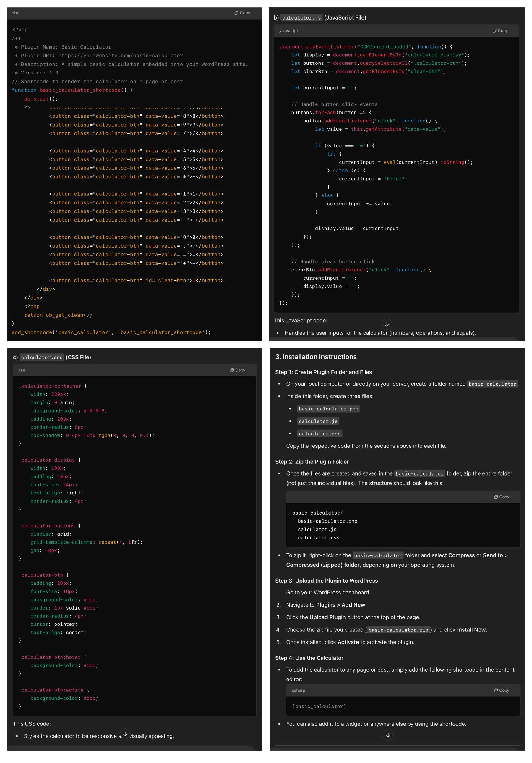The image size is (532, 763).
Task: Click the basic-calculator.php chip under Step 1
Action: [329, 408]
